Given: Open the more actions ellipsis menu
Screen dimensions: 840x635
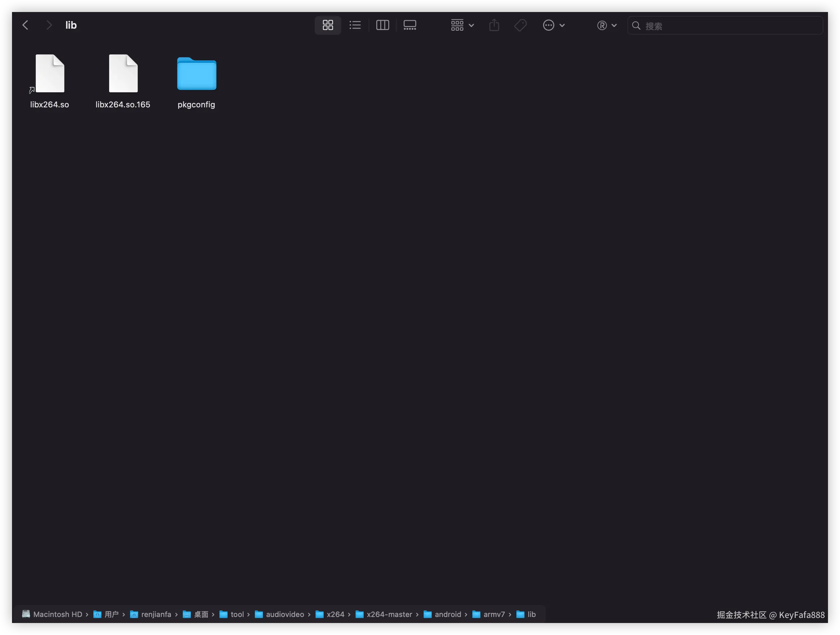Looking at the screenshot, I should pos(553,25).
